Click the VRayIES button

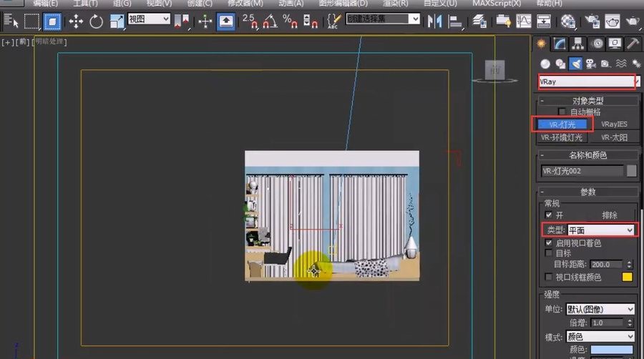614,124
